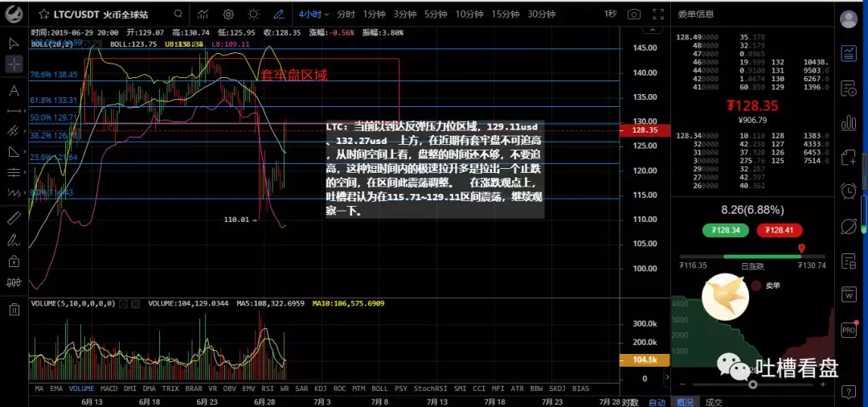
Task: Select the arrow cursor tool
Action: click(14, 43)
